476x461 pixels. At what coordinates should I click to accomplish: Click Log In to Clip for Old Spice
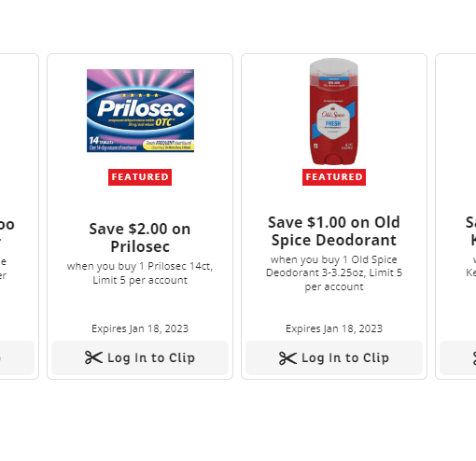(334, 357)
